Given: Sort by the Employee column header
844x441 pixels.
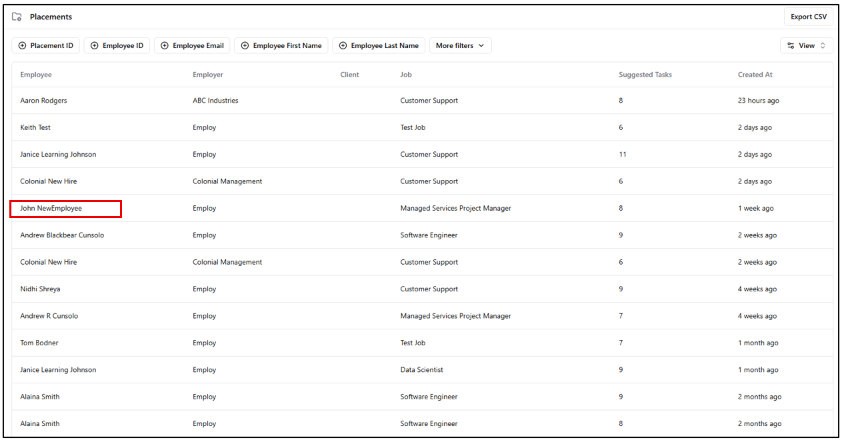Looking at the screenshot, I should pyautogui.click(x=36, y=75).
